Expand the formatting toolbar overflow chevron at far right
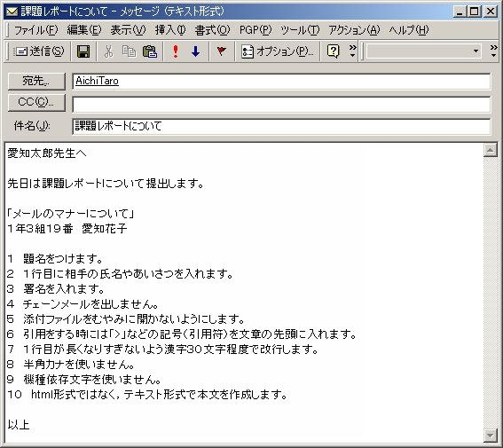The width and height of the screenshot is (503, 448). 494,51
